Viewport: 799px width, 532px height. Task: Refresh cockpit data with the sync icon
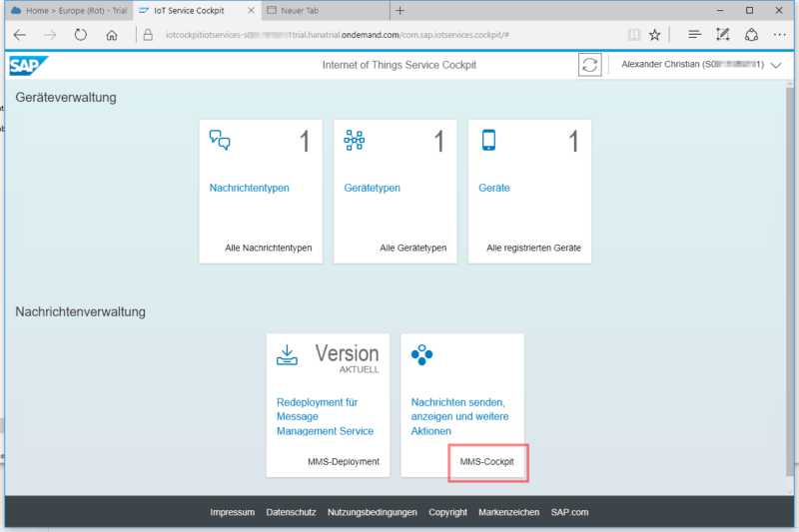[589, 65]
